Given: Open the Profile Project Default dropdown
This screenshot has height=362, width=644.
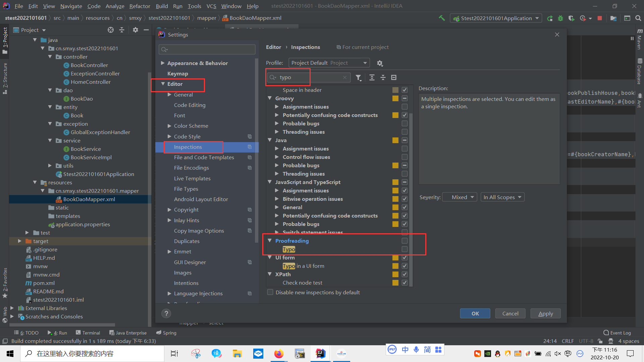Looking at the screenshot, I should click(x=329, y=63).
